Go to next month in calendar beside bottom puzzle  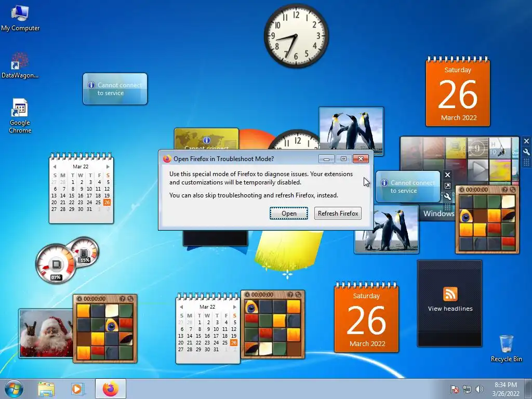tap(234, 307)
